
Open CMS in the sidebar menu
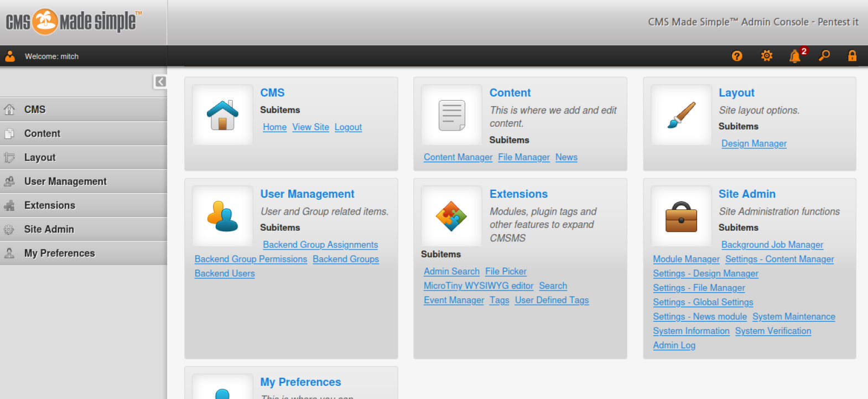click(x=84, y=110)
